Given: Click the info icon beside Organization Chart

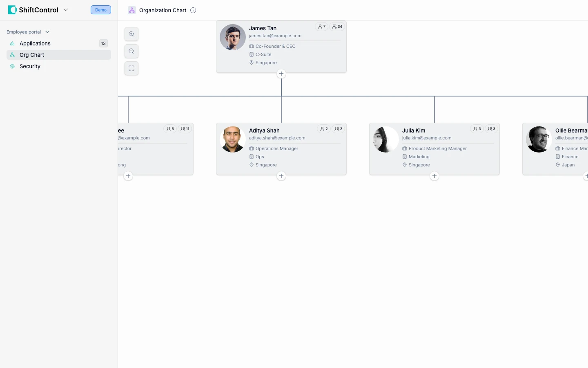Looking at the screenshot, I should point(193,10).
